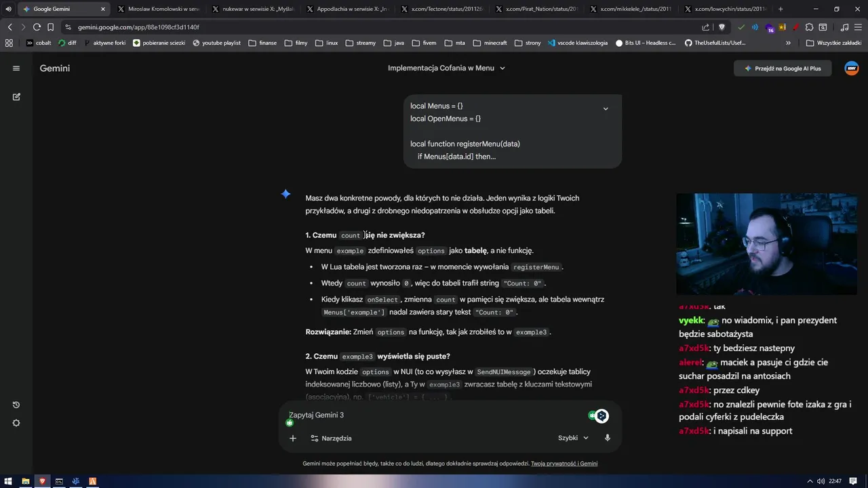
Task: Open the Bits UI Headless bookmark
Action: pyautogui.click(x=646, y=43)
